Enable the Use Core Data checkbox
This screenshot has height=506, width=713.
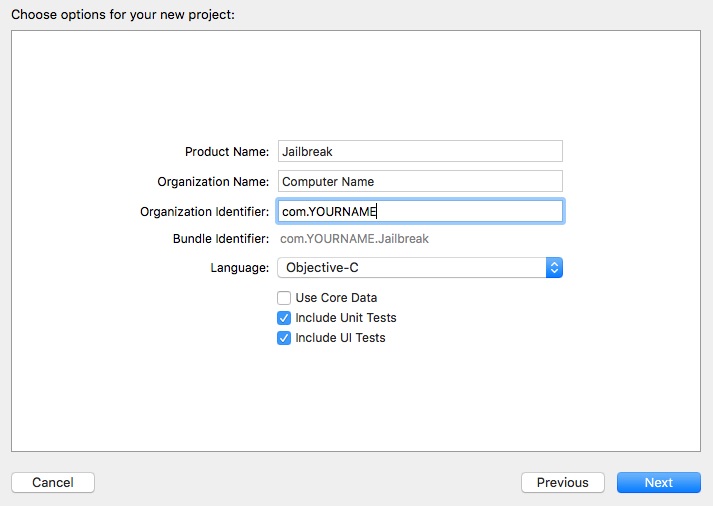click(284, 298)
